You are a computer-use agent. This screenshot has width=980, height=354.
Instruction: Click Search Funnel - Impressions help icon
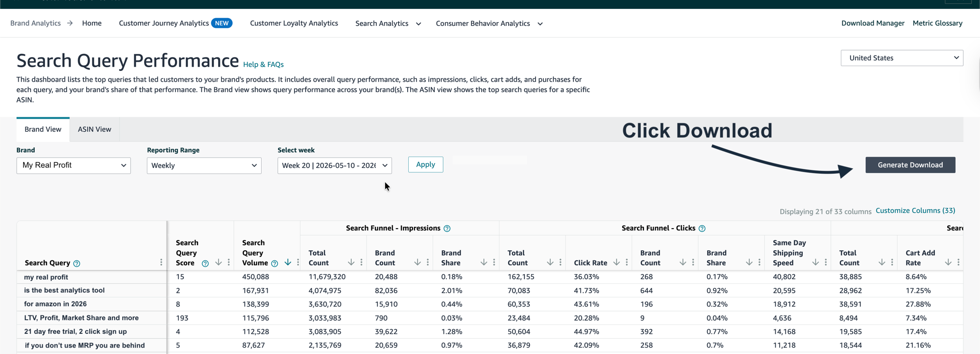tap(447, 229)
